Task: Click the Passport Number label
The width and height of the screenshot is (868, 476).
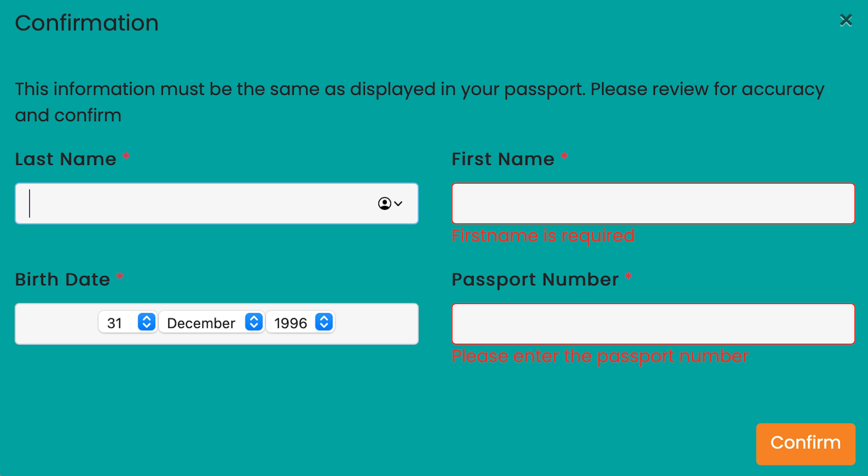Action: click(x=535, y=280)
